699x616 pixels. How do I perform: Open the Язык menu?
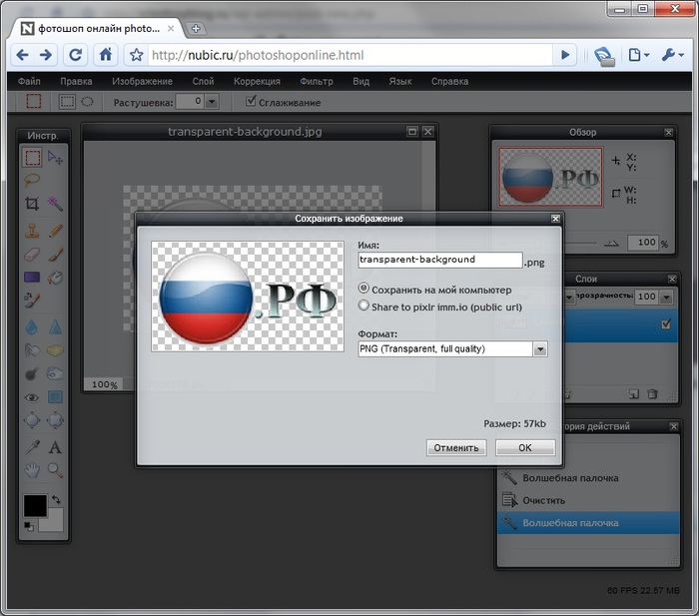(400, 82)
